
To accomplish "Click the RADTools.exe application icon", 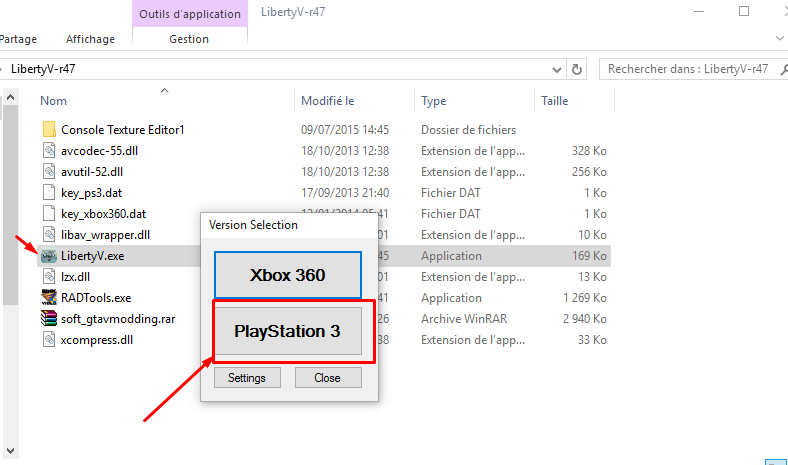I will tap(49, 298).
